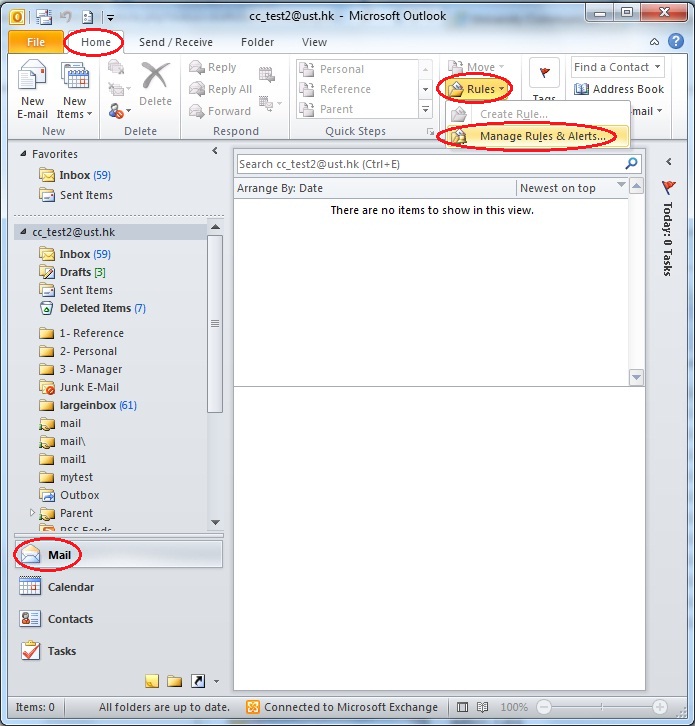Click the Calendar navigation icon

(x=31, y=587)
